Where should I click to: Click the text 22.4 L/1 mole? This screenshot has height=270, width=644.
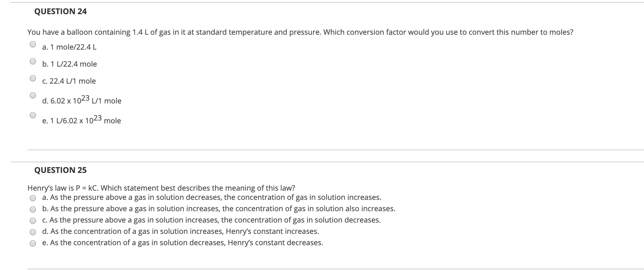coord(69,81)
